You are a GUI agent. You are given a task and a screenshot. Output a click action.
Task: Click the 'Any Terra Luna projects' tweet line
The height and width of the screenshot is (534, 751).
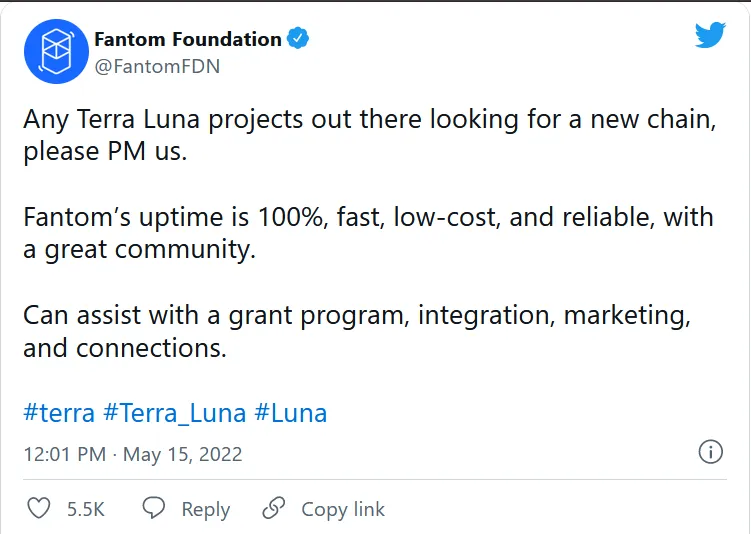[370, 120]
